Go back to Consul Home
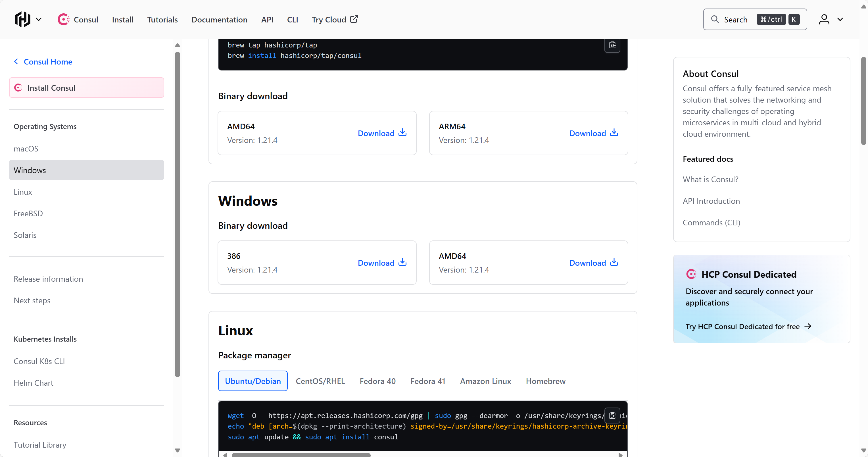The height and width of the screenshot is (457, 868). pos(43,62)
